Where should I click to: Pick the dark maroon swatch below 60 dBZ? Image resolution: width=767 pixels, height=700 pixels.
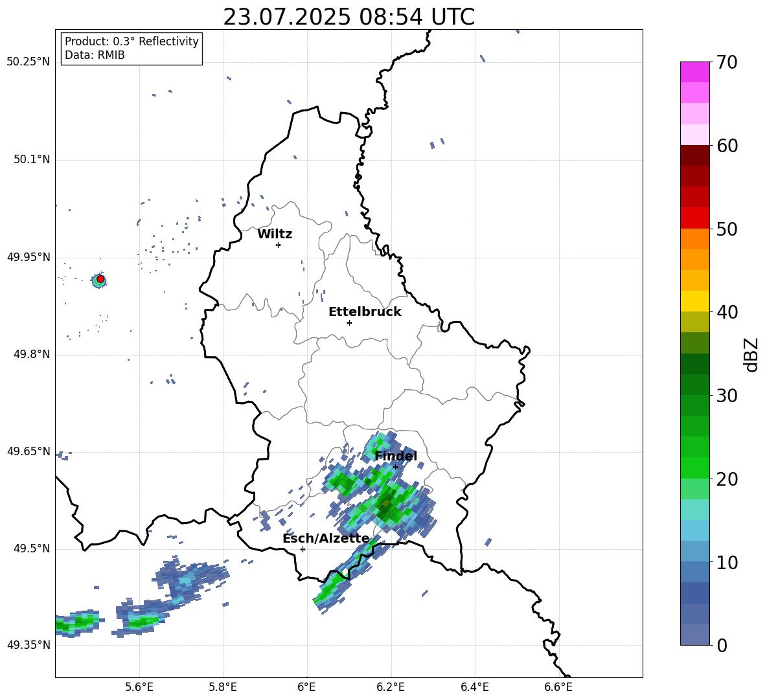pyautogui.click(x=694, y=155)
